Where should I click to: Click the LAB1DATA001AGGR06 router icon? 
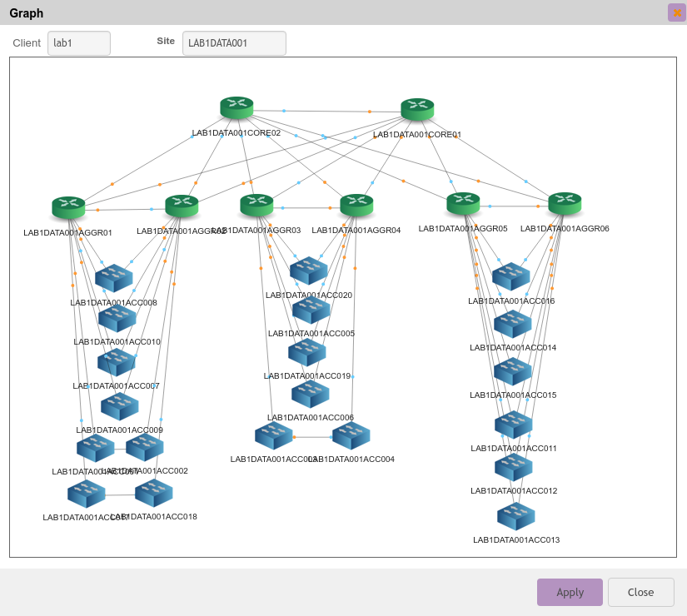point(565,203)
